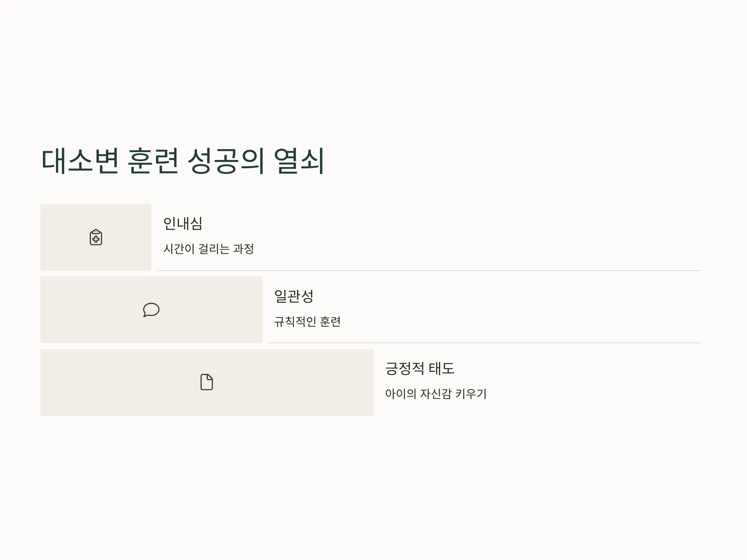Click the divider line under 규칙적인 훈련
The width and height of the screenshot is (747, 560).
(x=485, y=343)
